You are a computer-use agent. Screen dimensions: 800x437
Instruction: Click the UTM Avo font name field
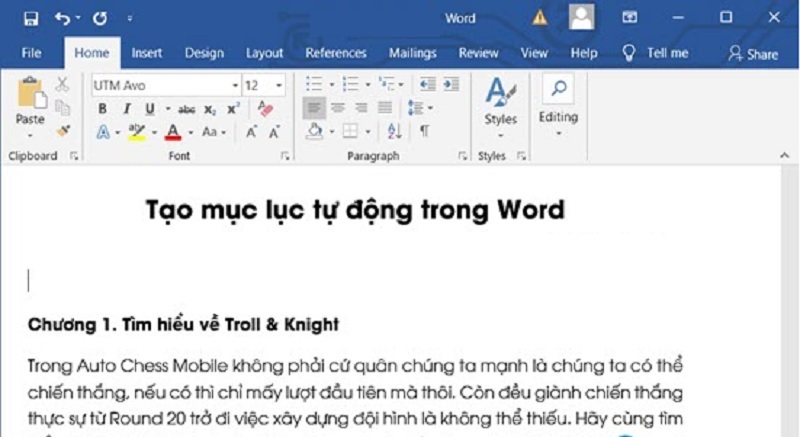pyautogui.click(x=161, y=85)
